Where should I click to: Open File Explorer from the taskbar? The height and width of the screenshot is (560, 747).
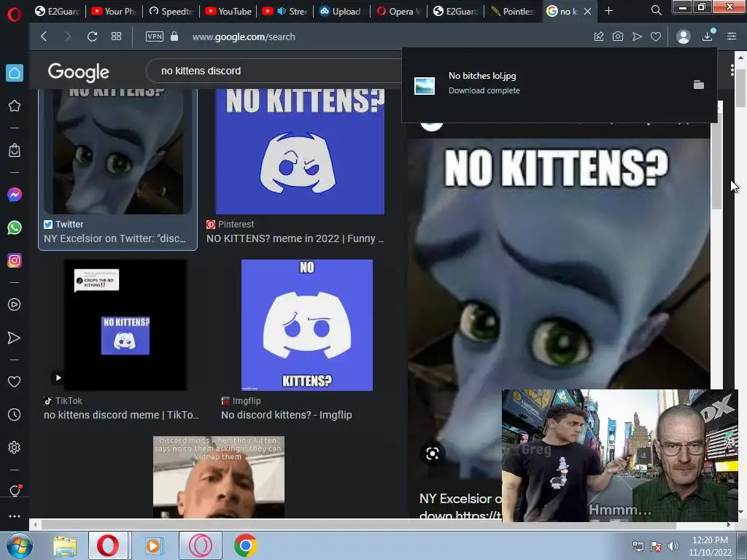point(65,545)
